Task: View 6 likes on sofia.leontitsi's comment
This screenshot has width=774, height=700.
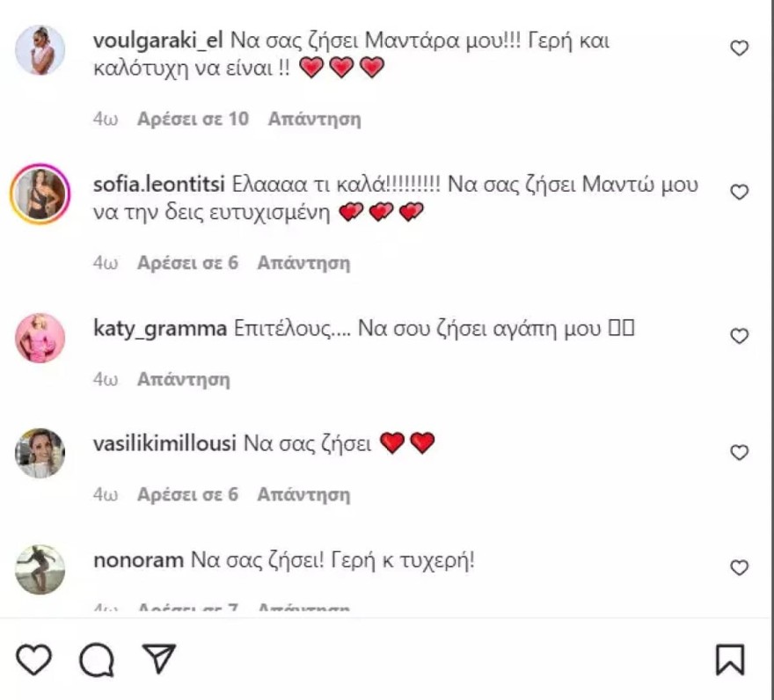Action: click(x=187, y=263)
